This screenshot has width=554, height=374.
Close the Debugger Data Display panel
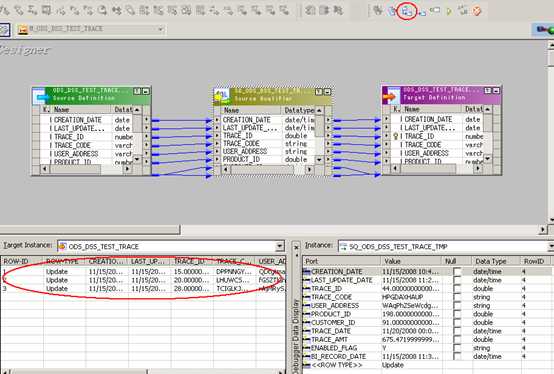(x=297, y=247)
